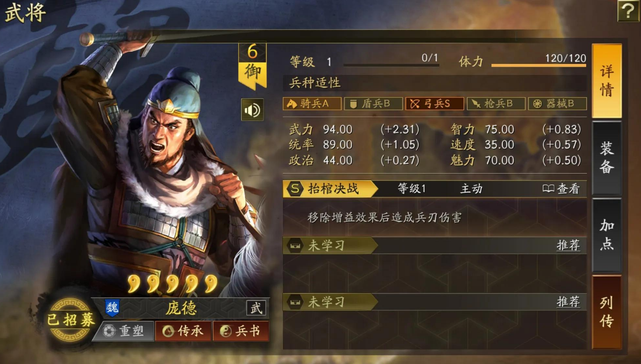Tap the 武 type badge
Screen dimensions: 641x364
point(256,308)
